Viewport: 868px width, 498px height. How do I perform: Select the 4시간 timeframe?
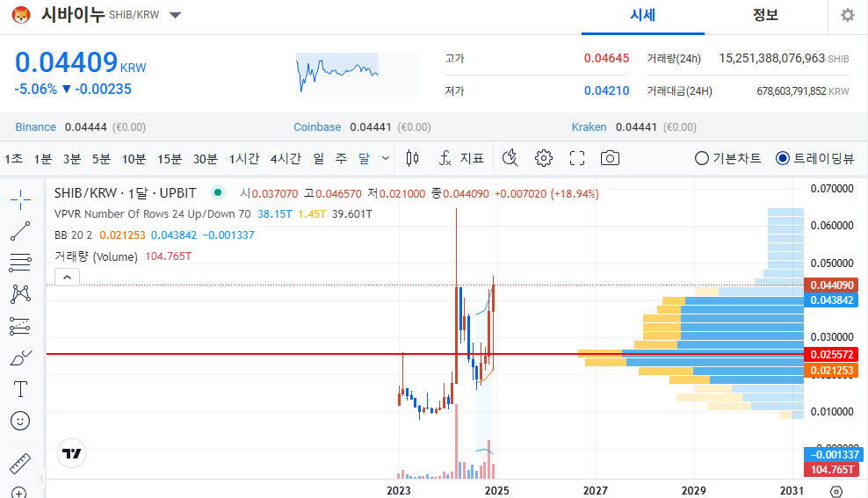click(x=286, y=159)
